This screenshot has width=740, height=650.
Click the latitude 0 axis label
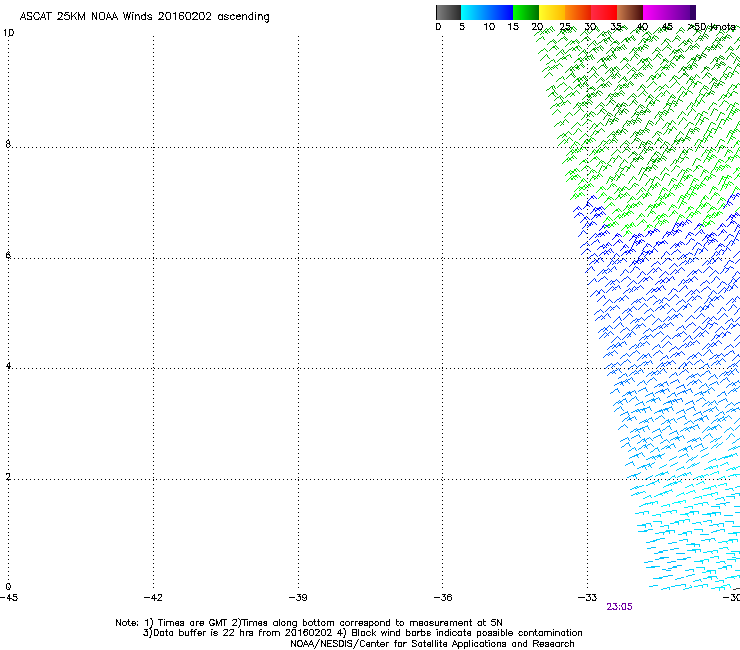[x=8, y=587]
